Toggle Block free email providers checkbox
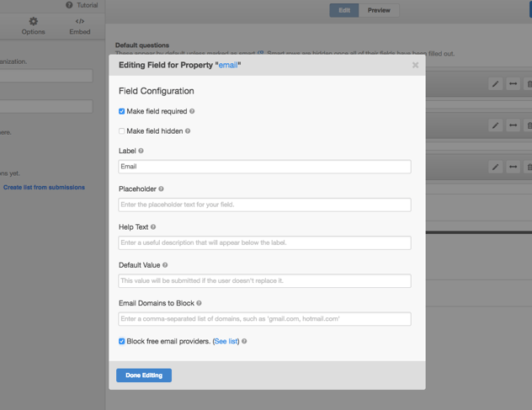This screenshot has height=410, width=532. [x=122, y=342]
